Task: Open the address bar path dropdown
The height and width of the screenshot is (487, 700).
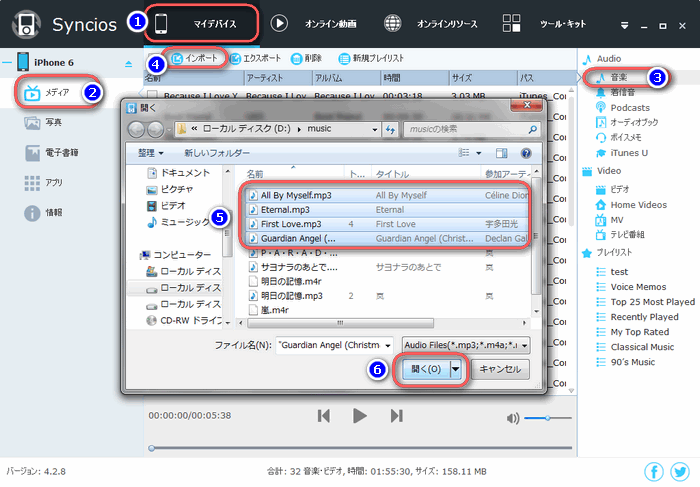Action: 375,129
